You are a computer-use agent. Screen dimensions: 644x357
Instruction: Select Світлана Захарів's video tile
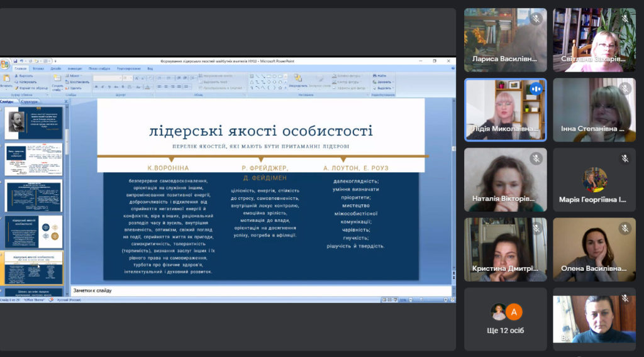(x=594, y=40)
